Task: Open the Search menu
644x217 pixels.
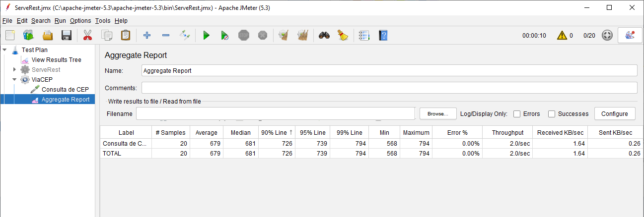Action: tap(41, 21)
